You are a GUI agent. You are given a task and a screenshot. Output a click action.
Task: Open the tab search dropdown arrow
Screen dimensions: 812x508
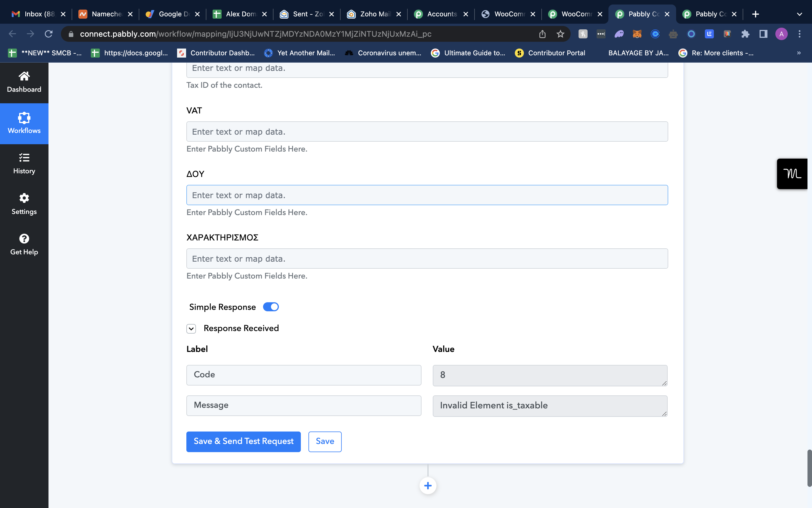click(x=799, y=14)
